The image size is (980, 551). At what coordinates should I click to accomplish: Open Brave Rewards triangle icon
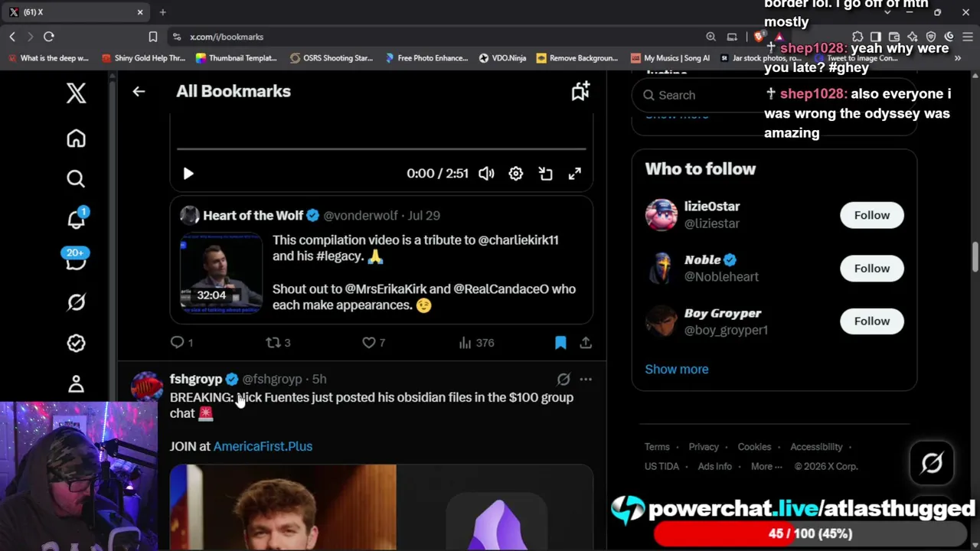[779, 37]
